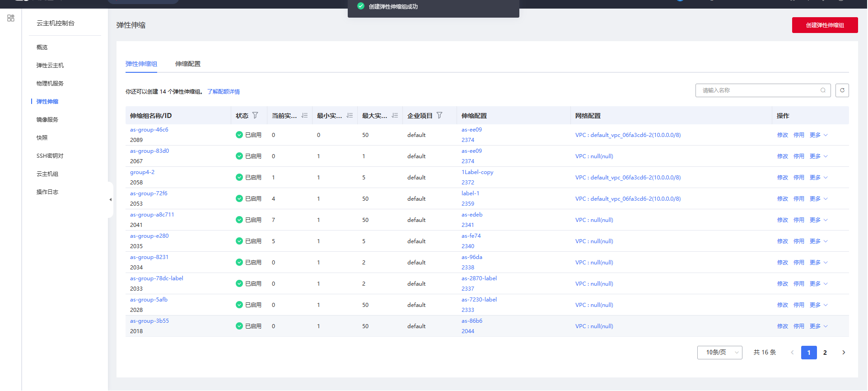Focus the 请输入名称 search input field
The width and height of the screenshot is (868, 391).
759,90
